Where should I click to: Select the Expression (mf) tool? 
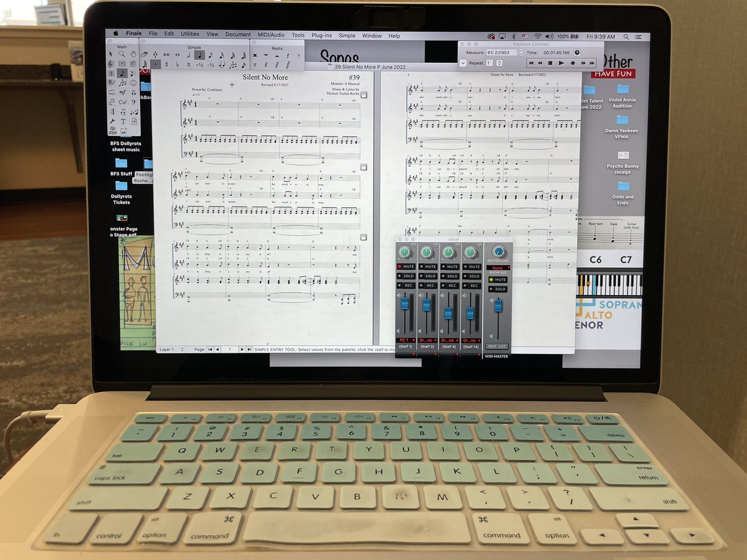coord(122,93)
